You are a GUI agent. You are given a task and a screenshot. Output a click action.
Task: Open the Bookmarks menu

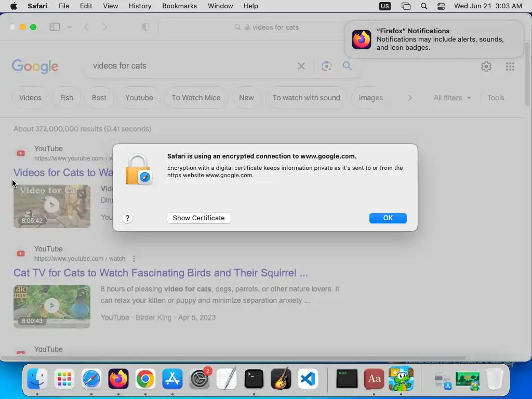click(x=179, y=6)
